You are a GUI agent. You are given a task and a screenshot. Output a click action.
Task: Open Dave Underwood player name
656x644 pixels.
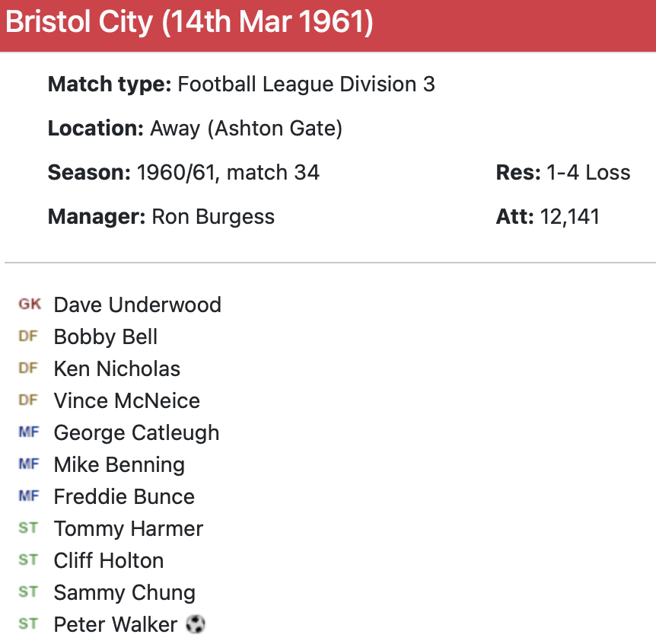click(137, 305)
